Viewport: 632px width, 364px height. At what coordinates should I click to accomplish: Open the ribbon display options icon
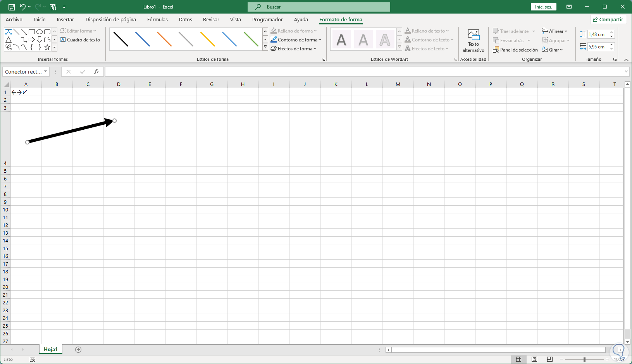click(x=569, y=7)
